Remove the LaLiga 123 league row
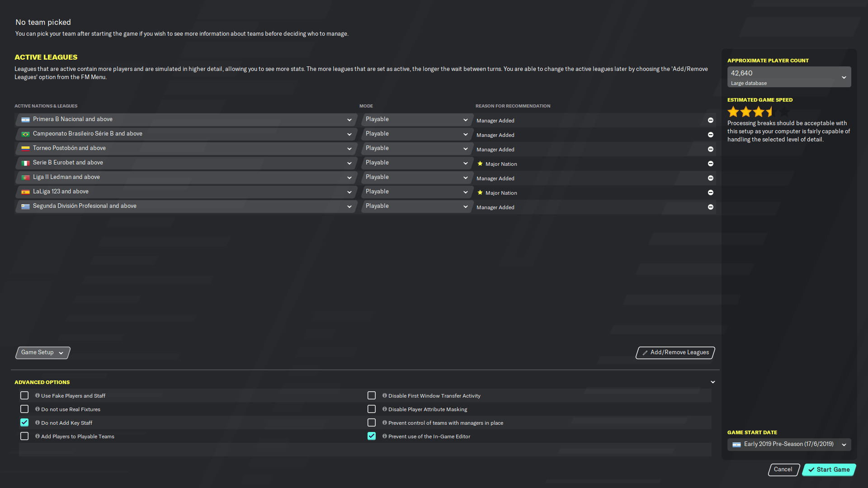868x488 pixels. (x=711, y=192)
